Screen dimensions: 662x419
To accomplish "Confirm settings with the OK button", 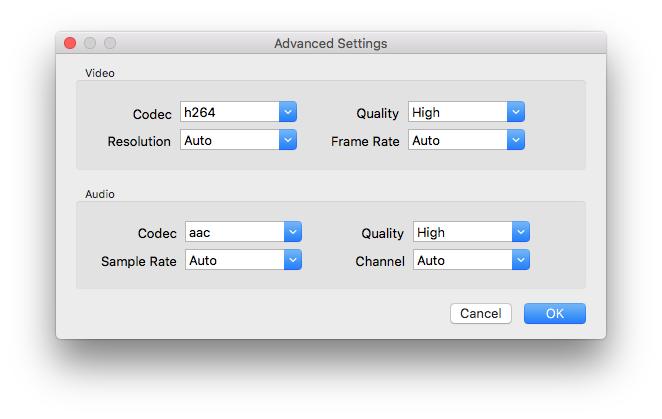I will pyautogui.click(x=555, y=313).
